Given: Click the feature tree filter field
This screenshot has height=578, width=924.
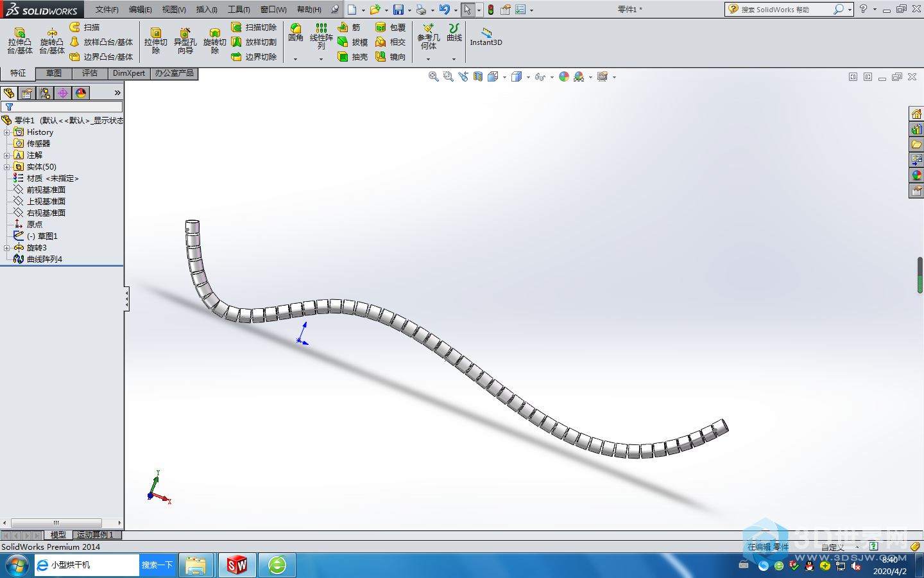Looking at the screenshot, I should tap(62, 107).
